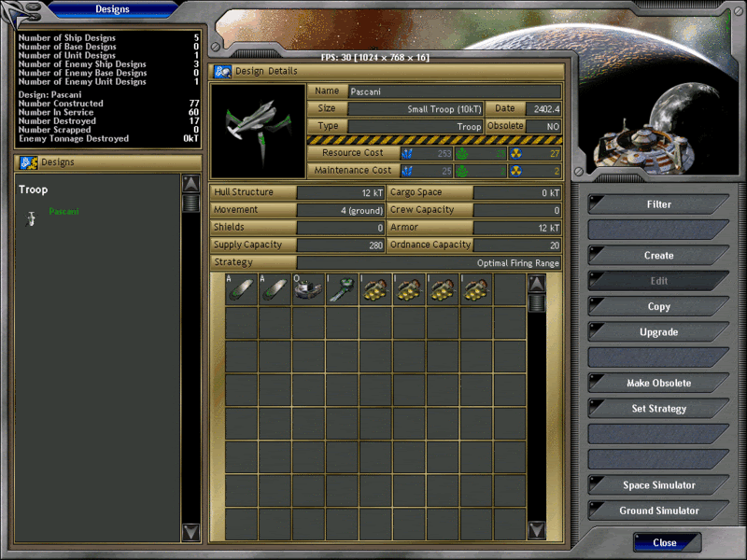747x560 pixels.
Task: Copy the selected design
Action: [659, 307]
